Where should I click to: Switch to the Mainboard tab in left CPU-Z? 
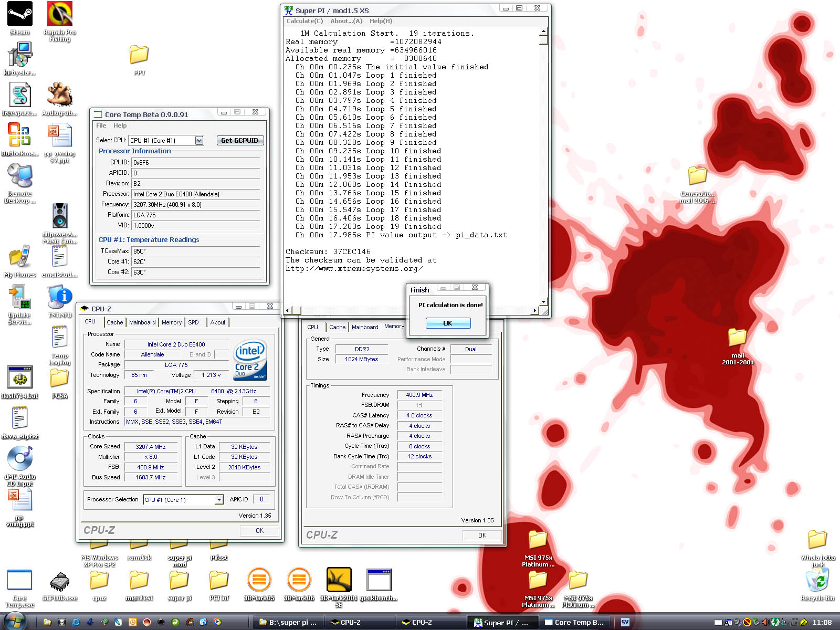(142, 322)
